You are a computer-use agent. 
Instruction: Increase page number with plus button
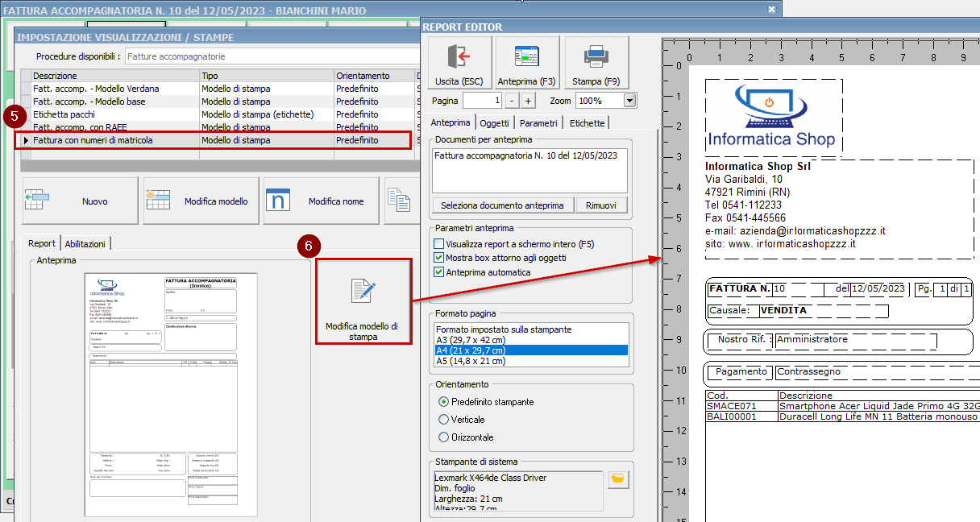(x=529, y=101)
